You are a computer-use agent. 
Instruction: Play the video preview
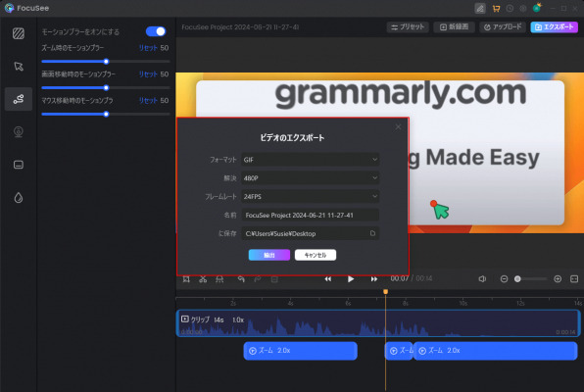point(351,278)
